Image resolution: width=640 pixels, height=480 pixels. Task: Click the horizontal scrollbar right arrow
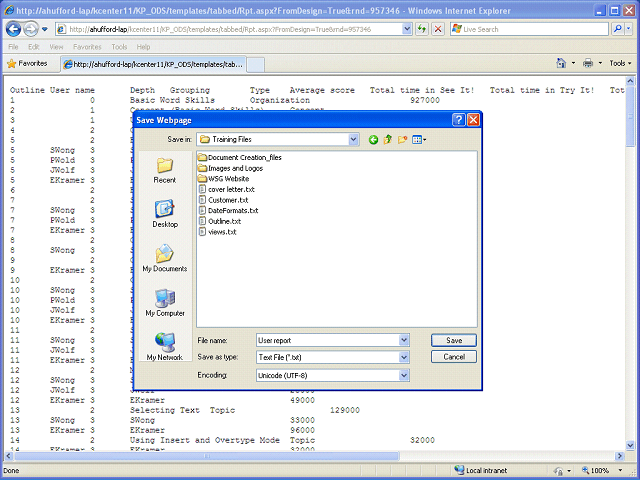click(620, 456)
